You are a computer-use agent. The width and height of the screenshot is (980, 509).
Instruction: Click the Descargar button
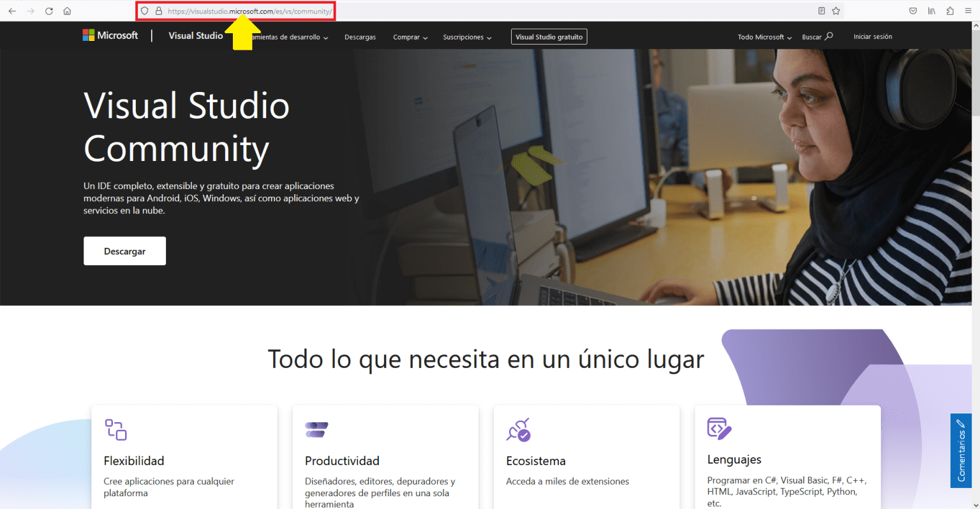coord(124,250)
